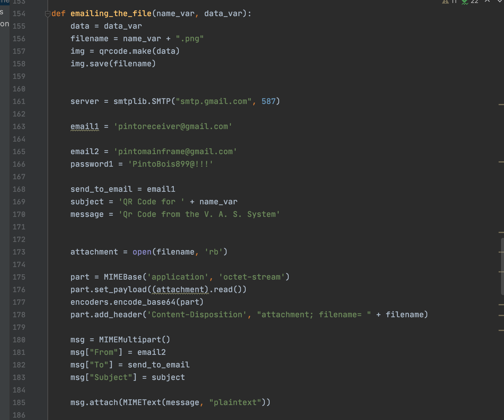The height and width of the screenshot is (420, 504).
Task: Click warning stripe marker beside line 178
Action: click(x=501, y=315)
